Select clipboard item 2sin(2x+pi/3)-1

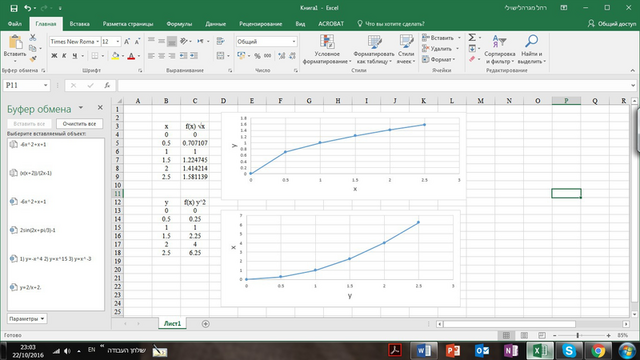(x=38, y=230)
